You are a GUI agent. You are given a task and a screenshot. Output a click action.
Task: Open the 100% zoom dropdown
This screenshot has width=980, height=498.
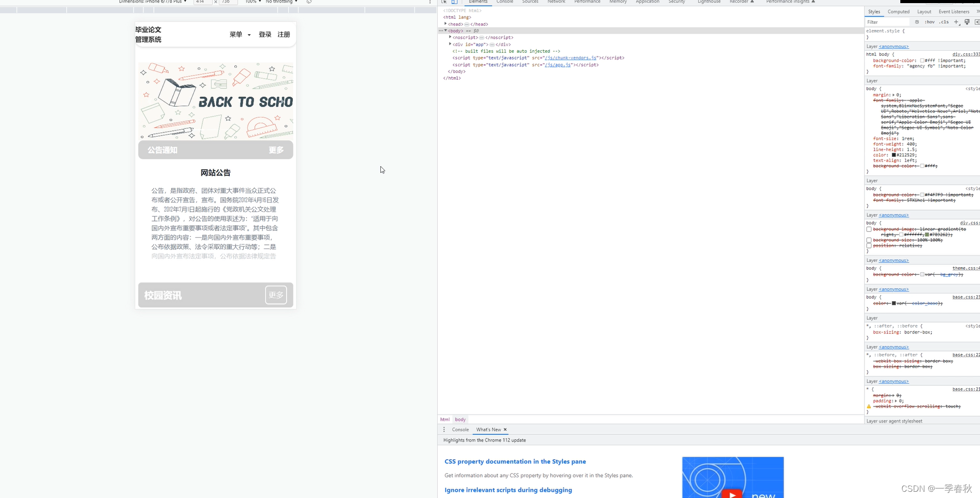(253, 2)
